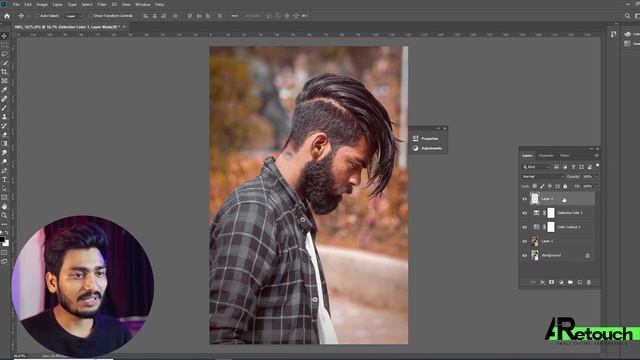Swap foreground and background colors
Viewport: 640px width, 360px height.
pyautogui.click(x=7, y=233)
